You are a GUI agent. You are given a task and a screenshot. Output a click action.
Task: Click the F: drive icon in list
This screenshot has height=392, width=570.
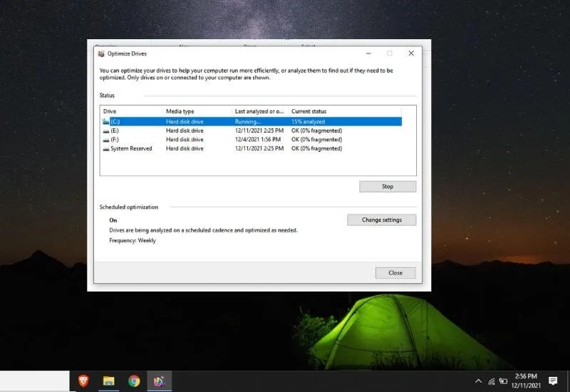point(105,140)
